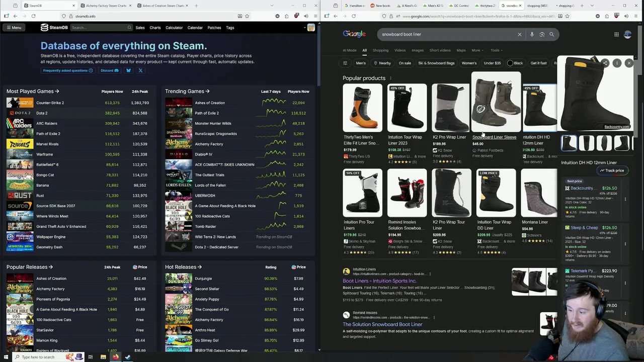Screen dimensions: 644x362
Task: Open Google apps grid
Action: pos(616,34)
